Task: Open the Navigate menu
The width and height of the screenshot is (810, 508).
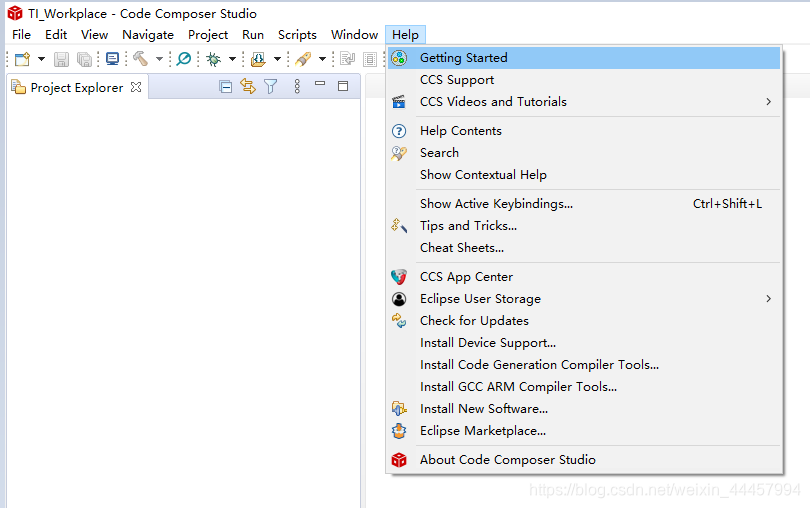Action: click(148, 35)
